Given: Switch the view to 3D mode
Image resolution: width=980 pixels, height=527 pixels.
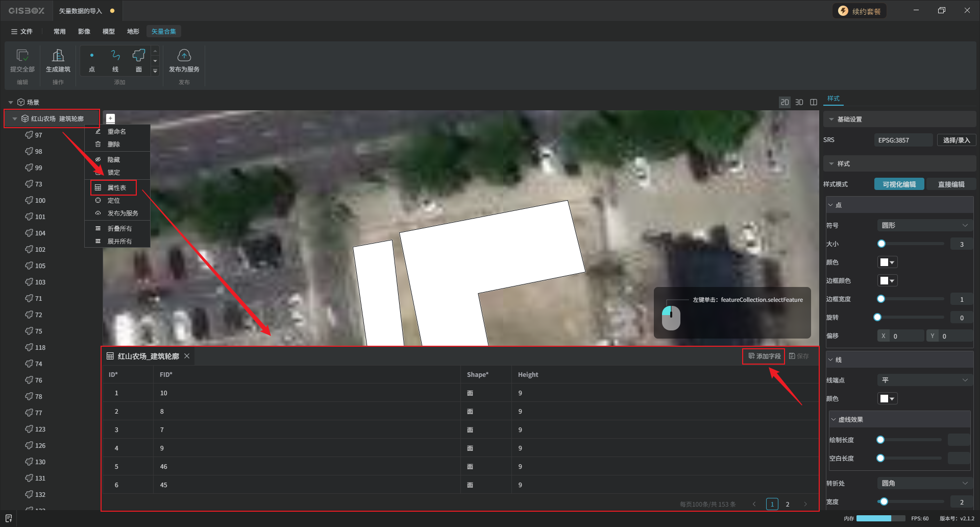Looking at the screenshot, I should pyautogui.click(x=799, y=102).
